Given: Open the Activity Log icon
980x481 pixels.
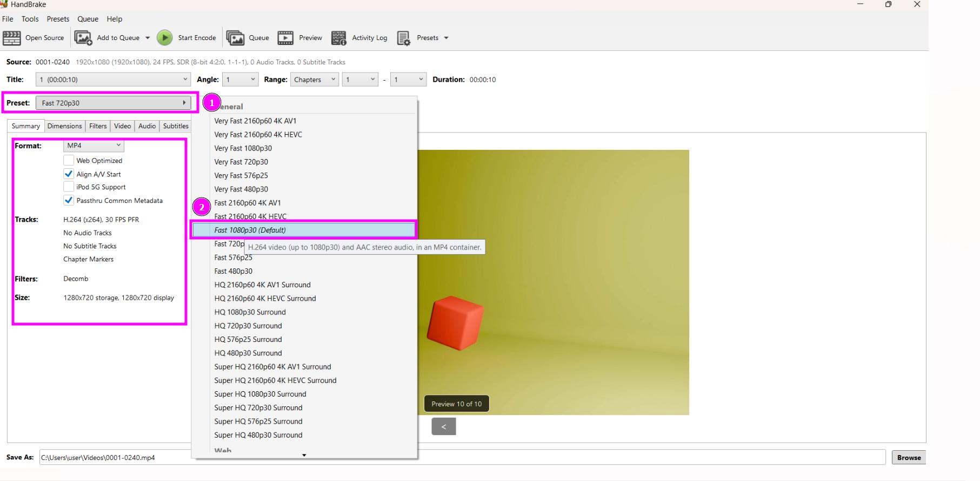Looking at the screenshot, I should [x=339, y=38].
